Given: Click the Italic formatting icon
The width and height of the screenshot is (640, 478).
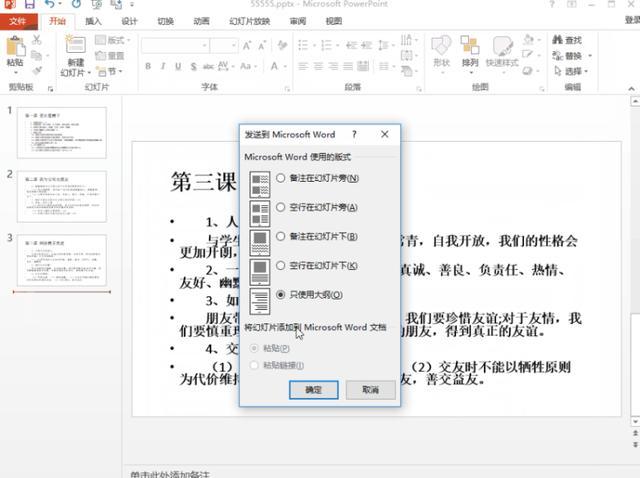Looking at the screenshot, I should [x=163, y=66].
